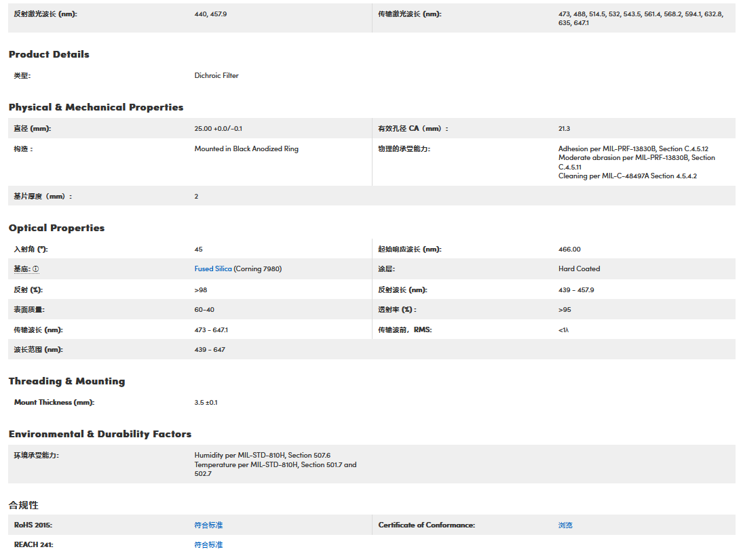Click the Hard Coated coating value
743x560 pixels.
pyautogui.click(x=579, y=269)
